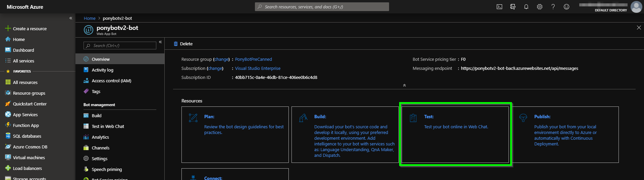
Task: Click change link for Resource group
Action: pos(221,59)
